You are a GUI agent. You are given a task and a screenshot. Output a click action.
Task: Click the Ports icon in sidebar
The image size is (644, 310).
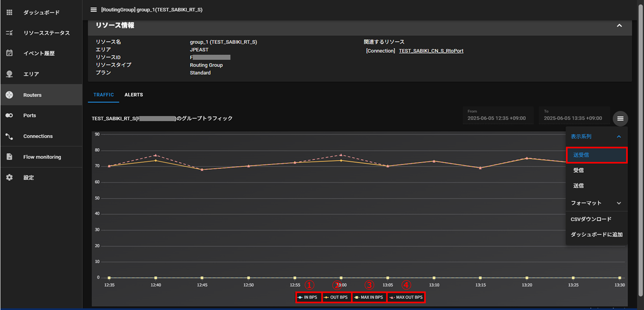click(x=9, y=116)
